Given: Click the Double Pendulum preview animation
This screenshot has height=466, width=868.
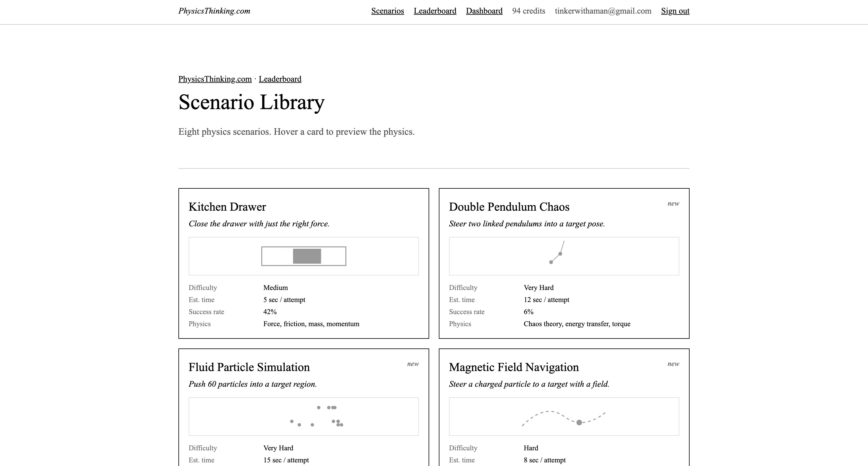Looking at the screenshot, I should pos(564,256).
